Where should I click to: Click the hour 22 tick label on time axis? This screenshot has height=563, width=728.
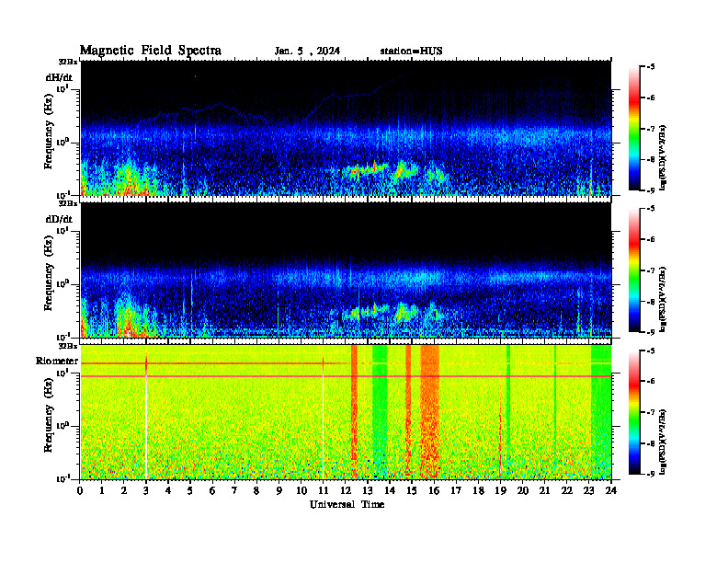(x=567, y=491)
